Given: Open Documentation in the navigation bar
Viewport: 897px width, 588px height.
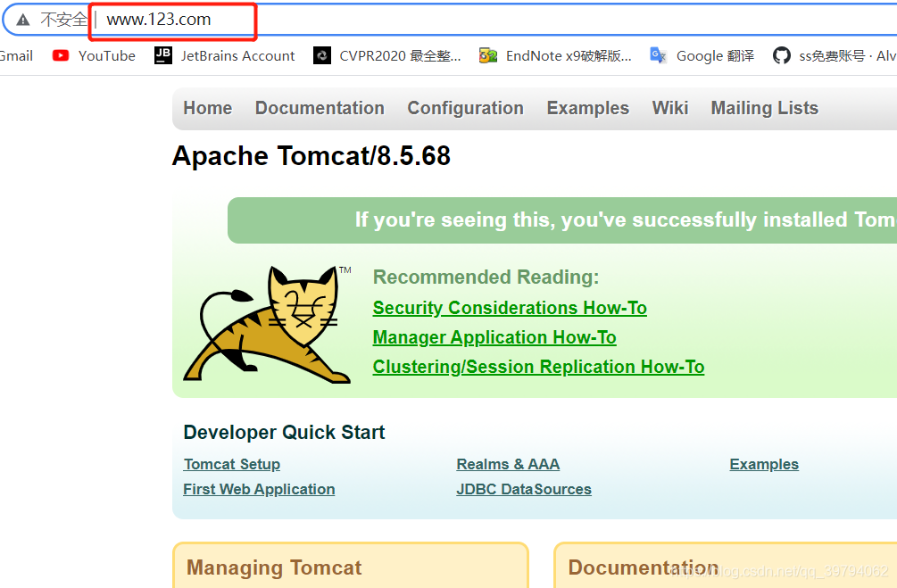Looking at the screenshot, I should pos(320,108).
